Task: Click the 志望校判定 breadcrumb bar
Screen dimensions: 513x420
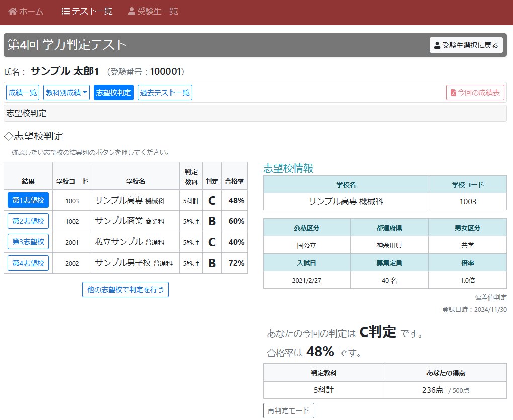Action: point(255,113)
